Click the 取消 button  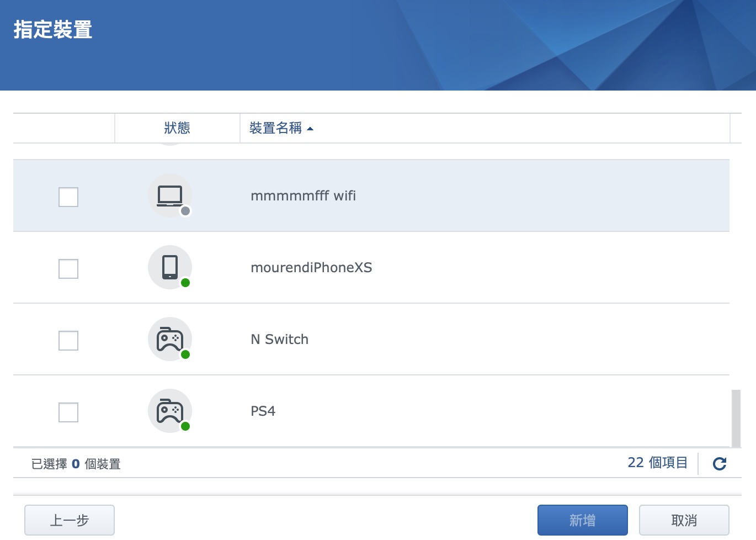[x=684, y=520]
